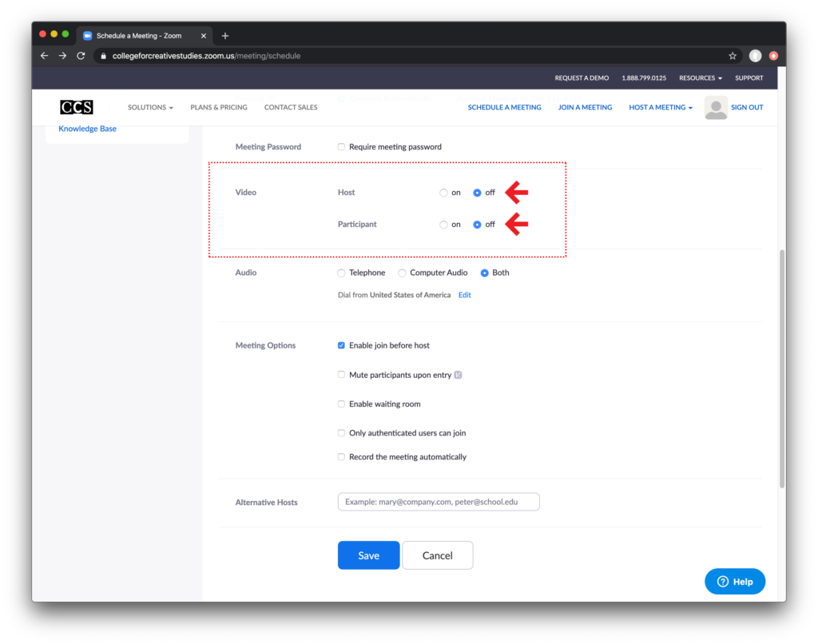Click the Alternative Hosts email field
Screen dimensions: 818x644
tap(439, 502)
